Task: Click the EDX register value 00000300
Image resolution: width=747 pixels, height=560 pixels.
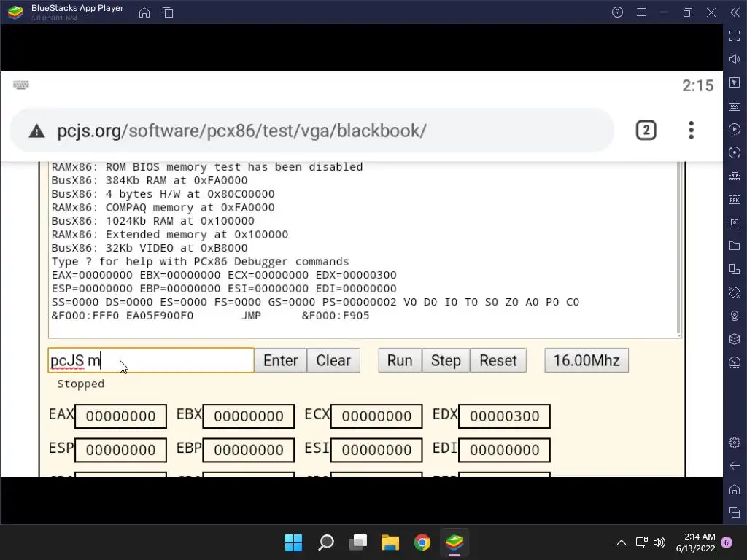Action: coord(505,416)
